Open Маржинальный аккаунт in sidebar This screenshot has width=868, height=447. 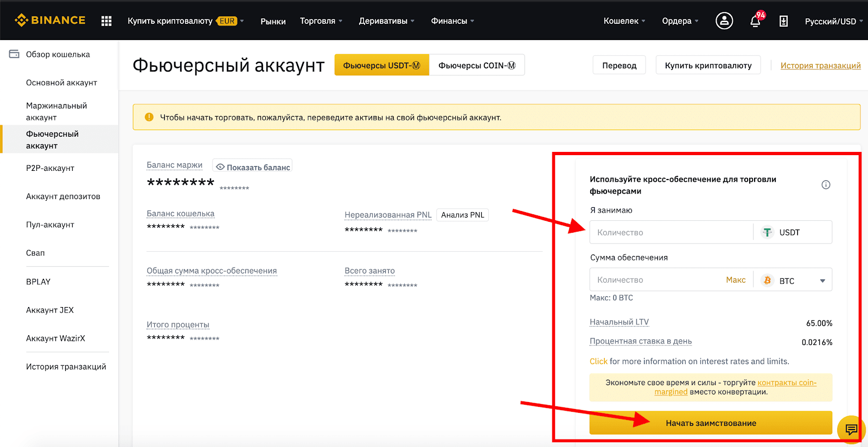(56, 111)
